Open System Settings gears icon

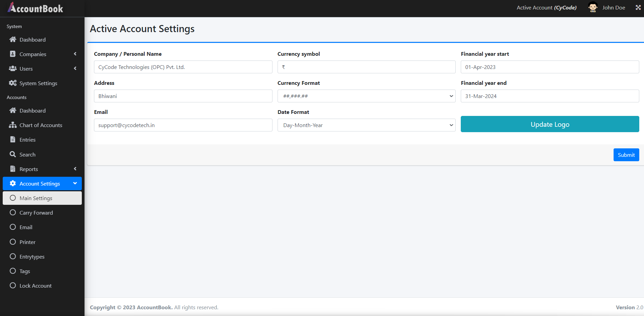point(13,83)
